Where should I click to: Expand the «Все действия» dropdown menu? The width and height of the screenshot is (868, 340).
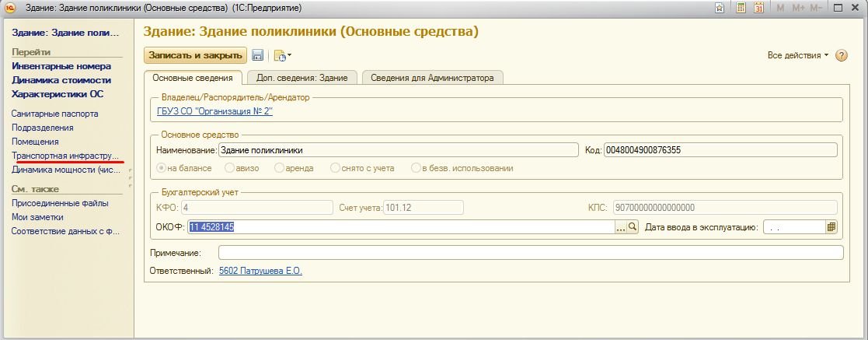point(797,56)
